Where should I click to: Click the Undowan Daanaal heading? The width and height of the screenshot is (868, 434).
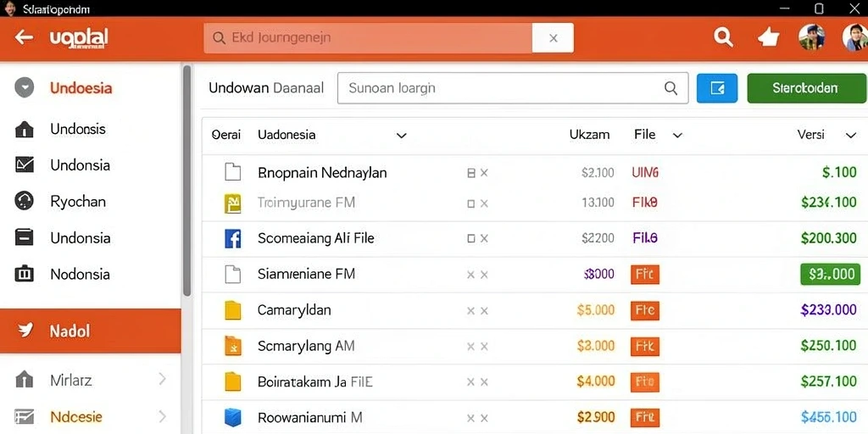266,88
